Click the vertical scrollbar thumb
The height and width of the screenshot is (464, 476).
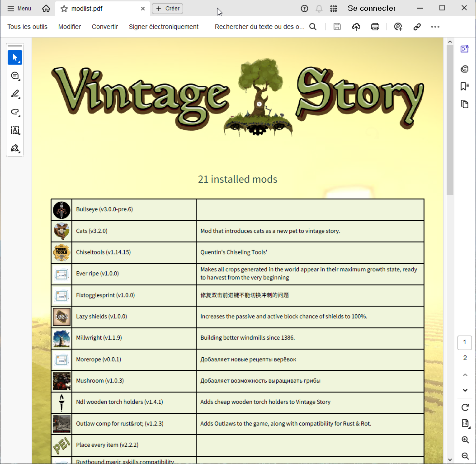(x=450, y=120)
